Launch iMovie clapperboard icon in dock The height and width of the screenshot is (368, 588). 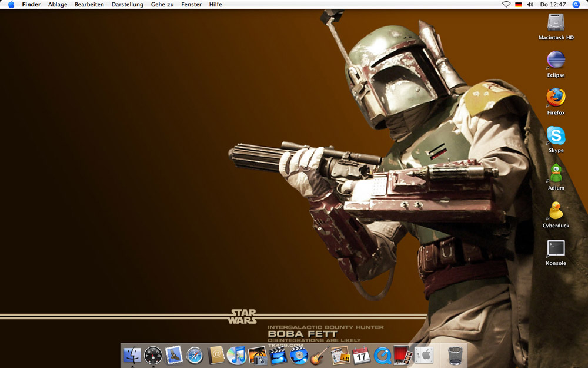(278, 355)
